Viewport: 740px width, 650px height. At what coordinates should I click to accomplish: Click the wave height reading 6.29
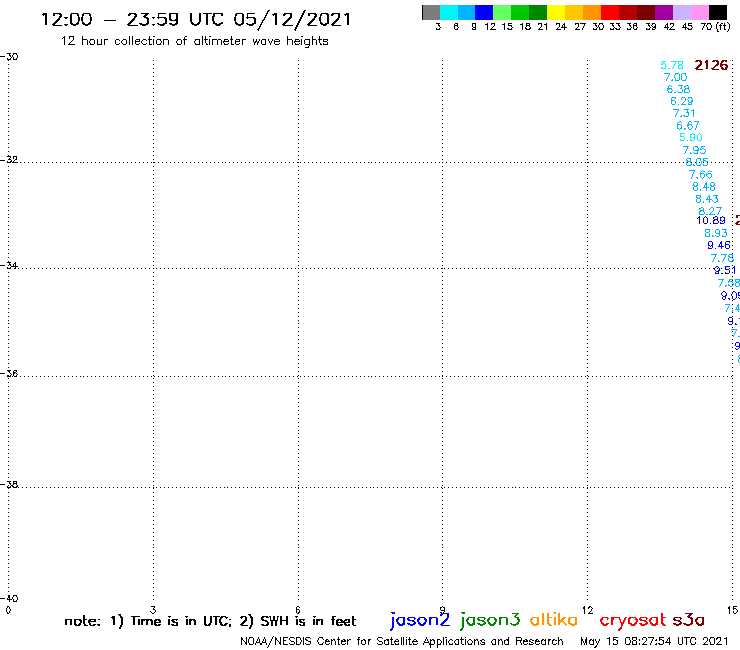click(x=681, y=101)
